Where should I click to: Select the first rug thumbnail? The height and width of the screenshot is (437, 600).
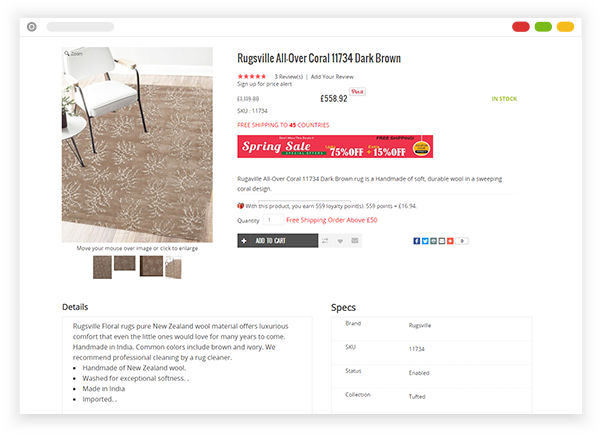coord(102,267)
